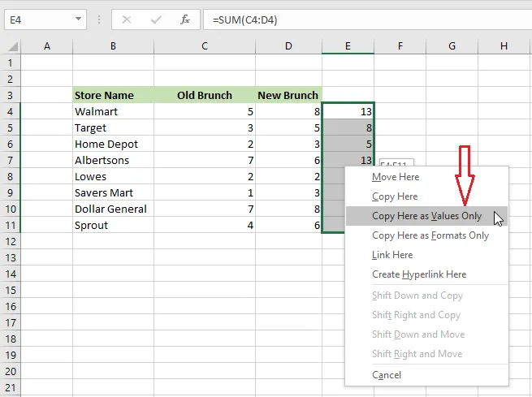
Task: Select column F header
Action: (400, 46)
